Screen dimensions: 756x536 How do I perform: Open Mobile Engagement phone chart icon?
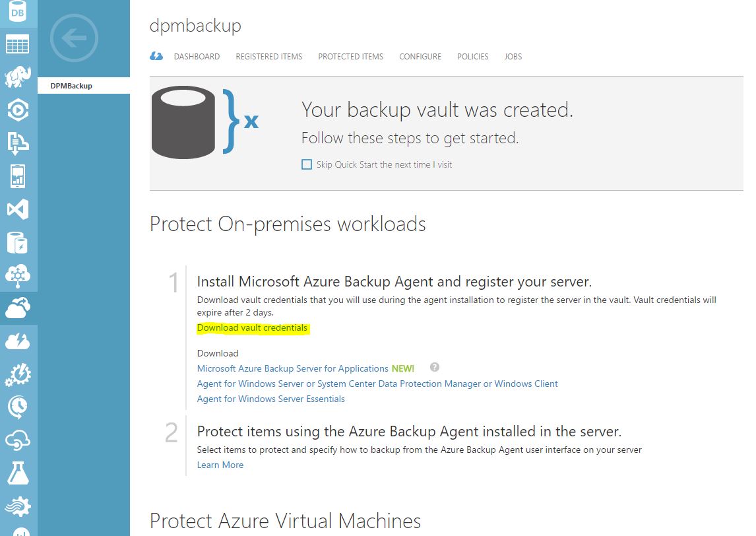[x=18, y=176]
